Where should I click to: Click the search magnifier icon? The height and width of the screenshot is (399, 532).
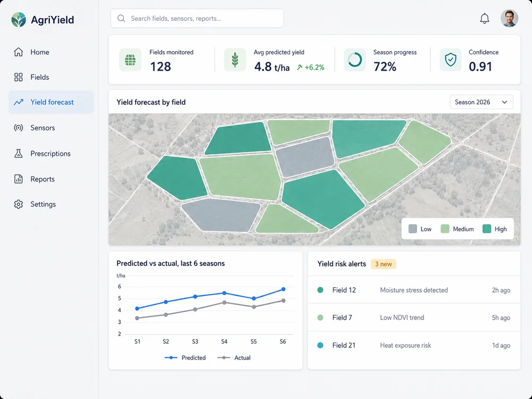(x=121, y=18)
